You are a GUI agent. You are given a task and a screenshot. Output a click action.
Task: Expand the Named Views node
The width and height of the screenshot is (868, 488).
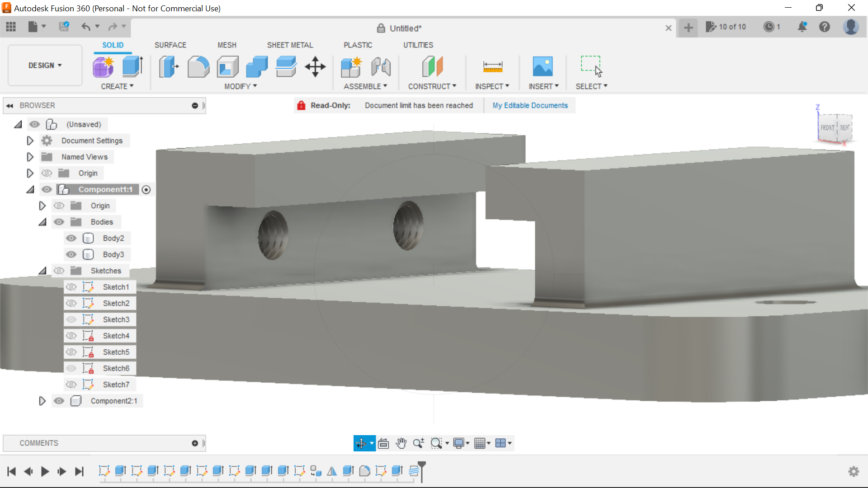coord(30,157)
